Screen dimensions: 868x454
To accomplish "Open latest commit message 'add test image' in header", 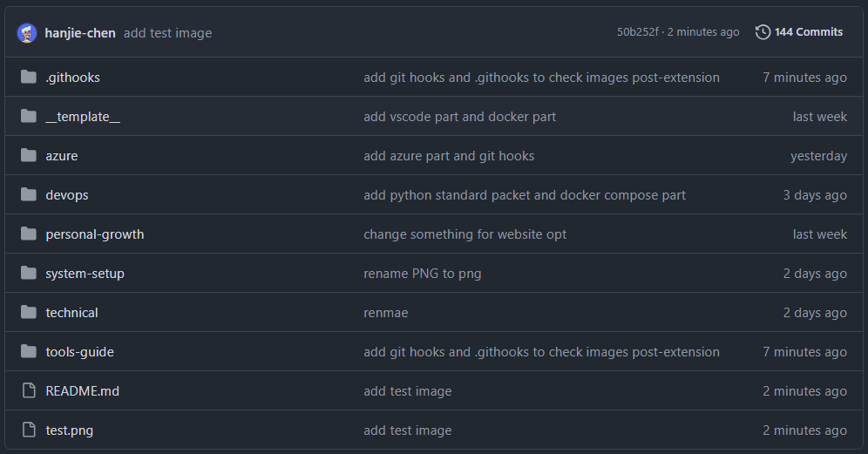I will click(x=167, y=33).
